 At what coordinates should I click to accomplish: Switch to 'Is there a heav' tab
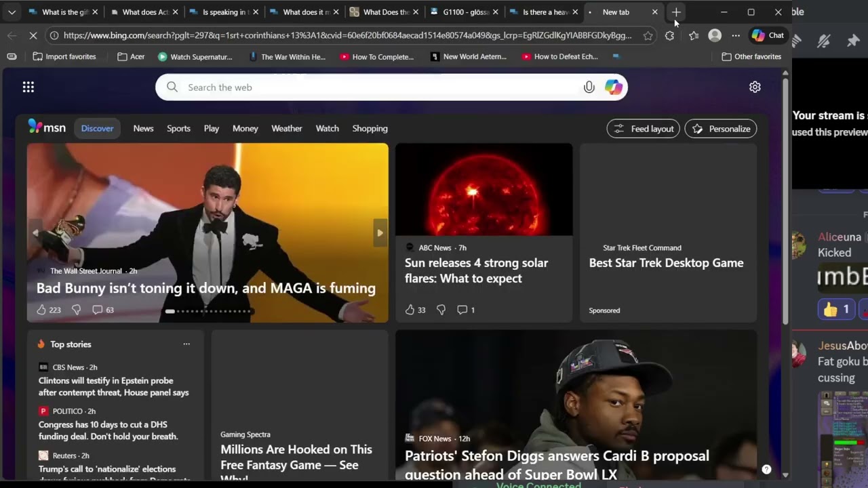point(545,12)
